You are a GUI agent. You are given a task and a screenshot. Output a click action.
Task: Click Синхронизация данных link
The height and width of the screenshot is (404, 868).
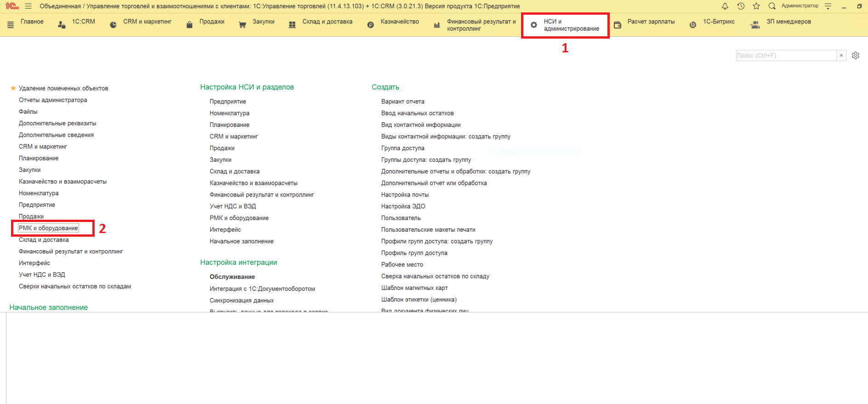(x=242, y=301)
